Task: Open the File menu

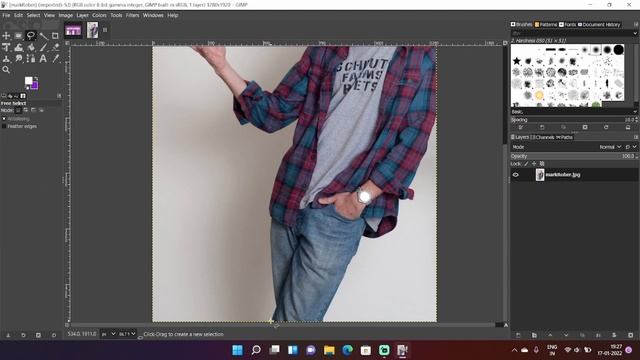Action: tap(6, 15)
